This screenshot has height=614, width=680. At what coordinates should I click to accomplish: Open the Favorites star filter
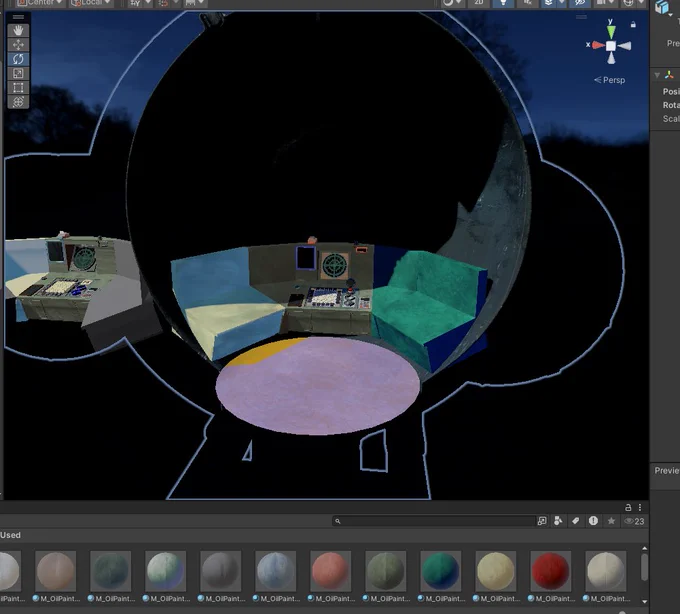pos(611,521)
